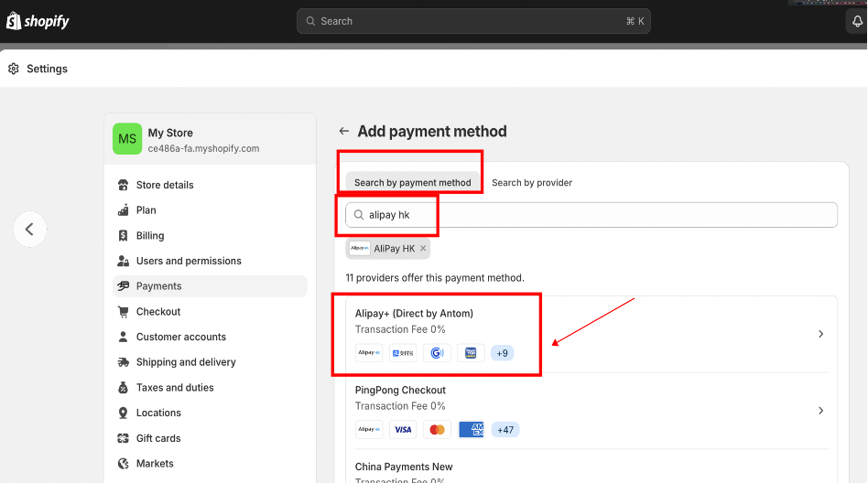
Task: Open Gift cards settings
Action: (158, 438)
